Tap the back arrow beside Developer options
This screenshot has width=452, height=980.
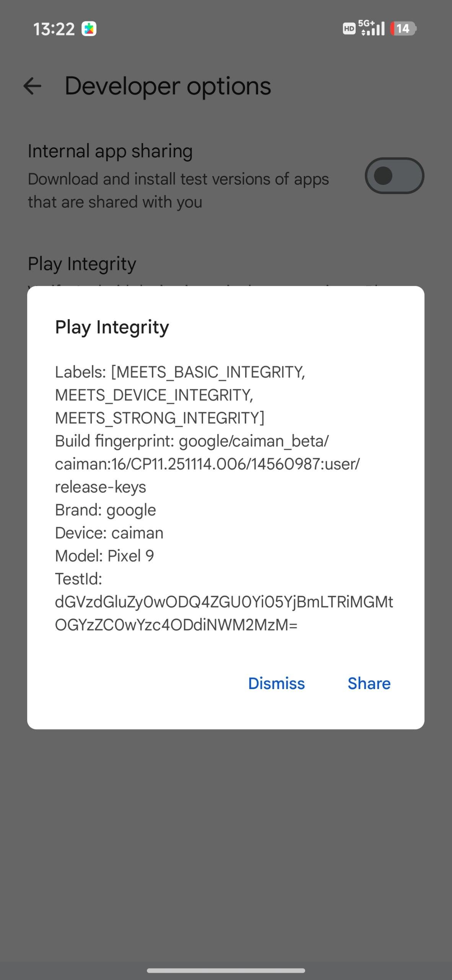[32, 86]
